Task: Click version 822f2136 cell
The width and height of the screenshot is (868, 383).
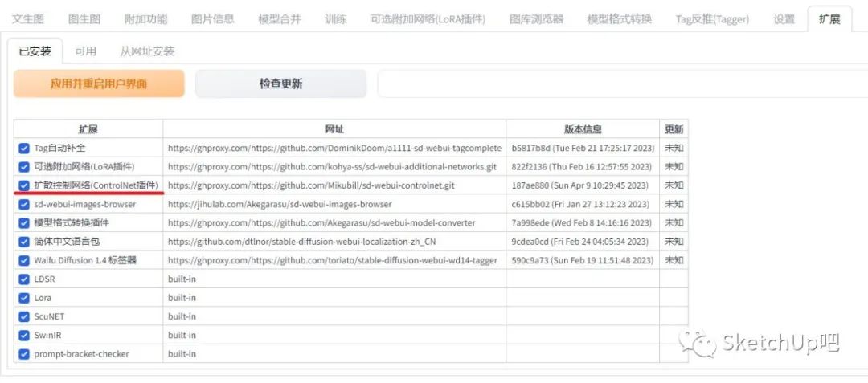Action: 582,167
